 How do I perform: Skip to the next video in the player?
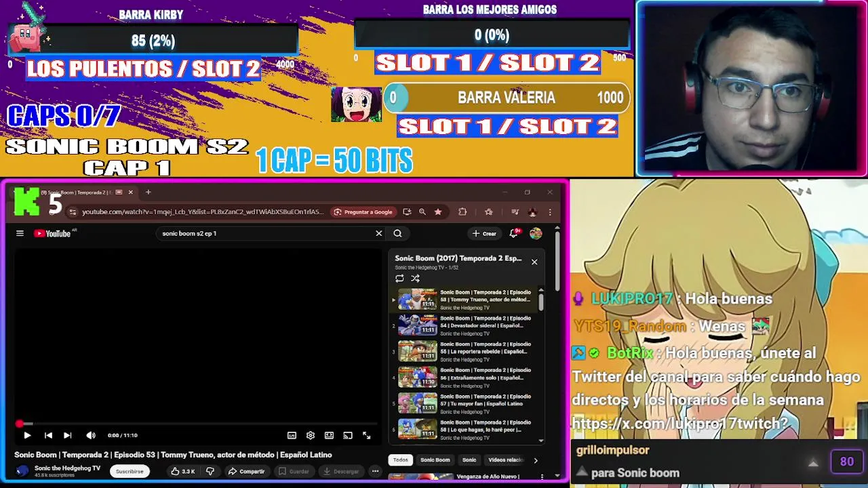[x=67, y=435]
